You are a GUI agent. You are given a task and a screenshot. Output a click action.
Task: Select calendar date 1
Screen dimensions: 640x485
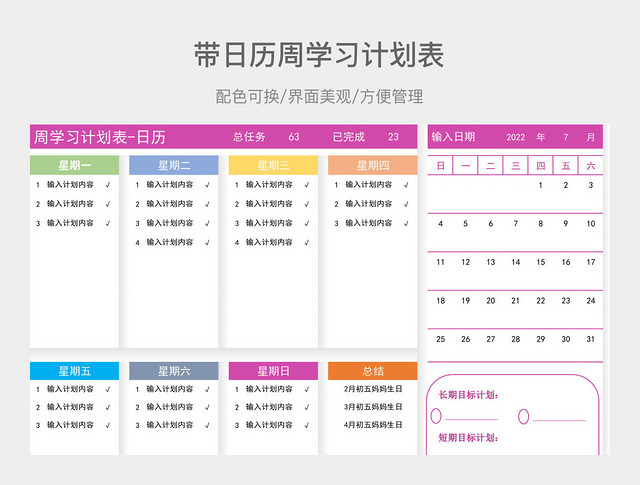click(540, 185)
